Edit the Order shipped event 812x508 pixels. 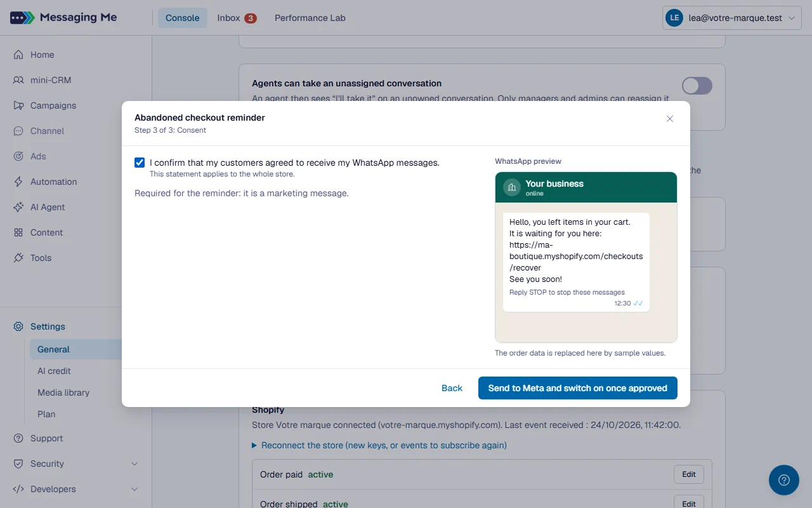[689, 504]
